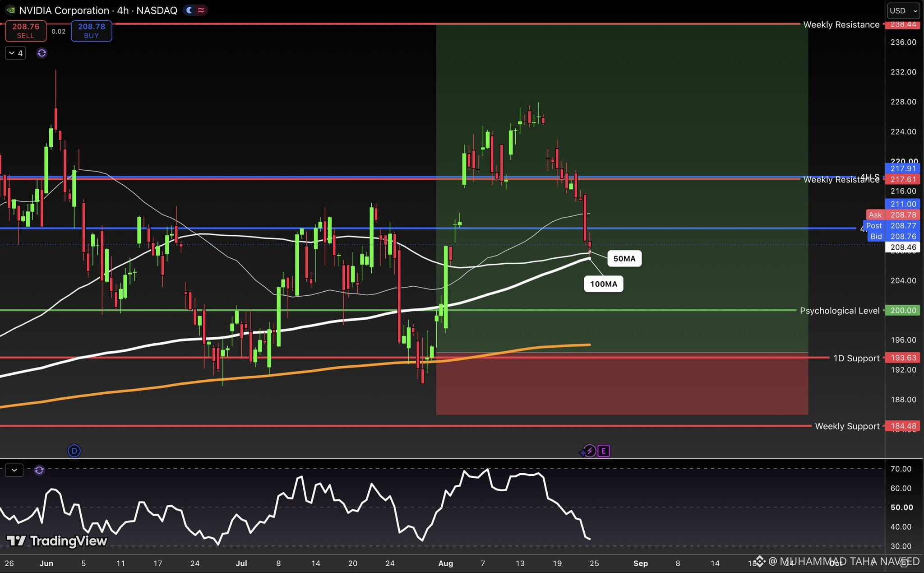Click the purple E earnings marker icon
The image size is (924, 573).
604,451
